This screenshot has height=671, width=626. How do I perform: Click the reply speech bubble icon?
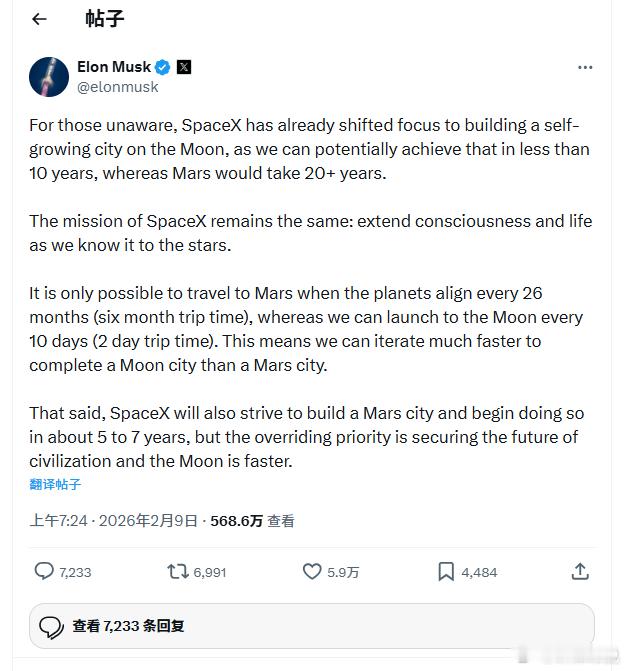point(44,572)
